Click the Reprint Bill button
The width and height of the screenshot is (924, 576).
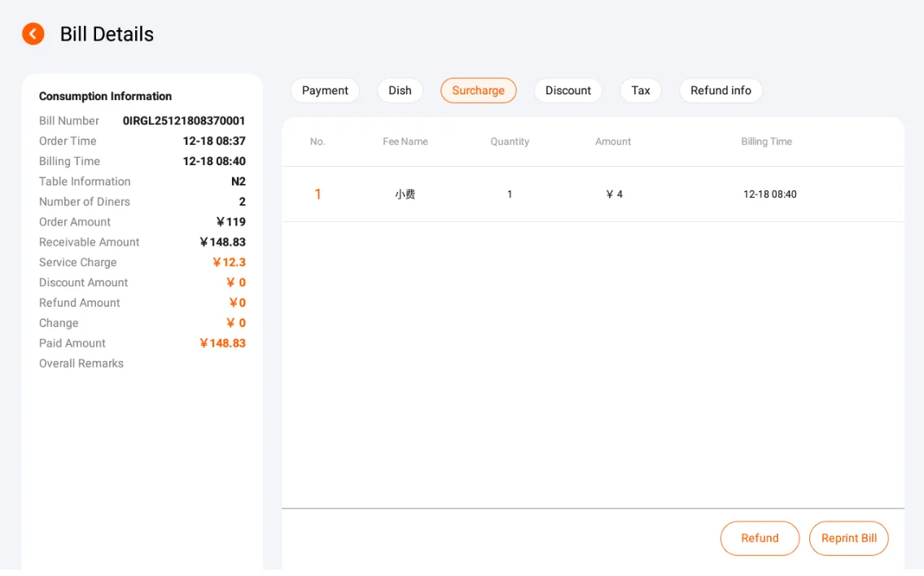[x=848, y=539]
